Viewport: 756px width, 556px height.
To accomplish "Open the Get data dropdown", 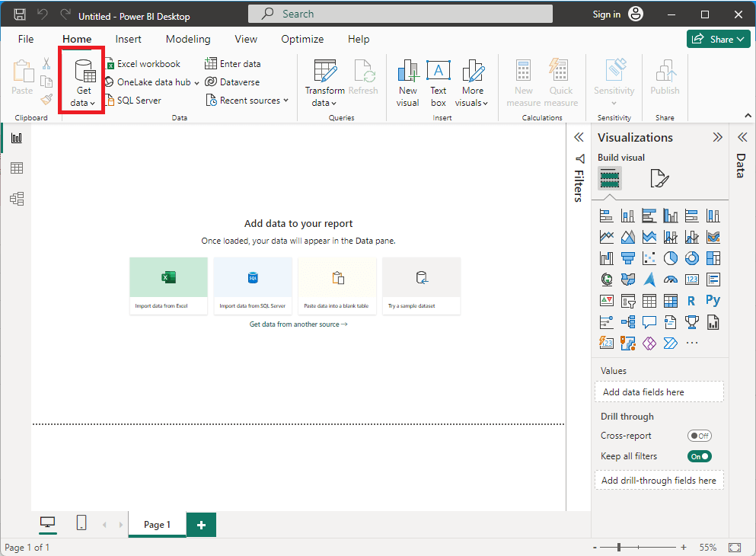I will pyautogui.click(x=83, y=82).
